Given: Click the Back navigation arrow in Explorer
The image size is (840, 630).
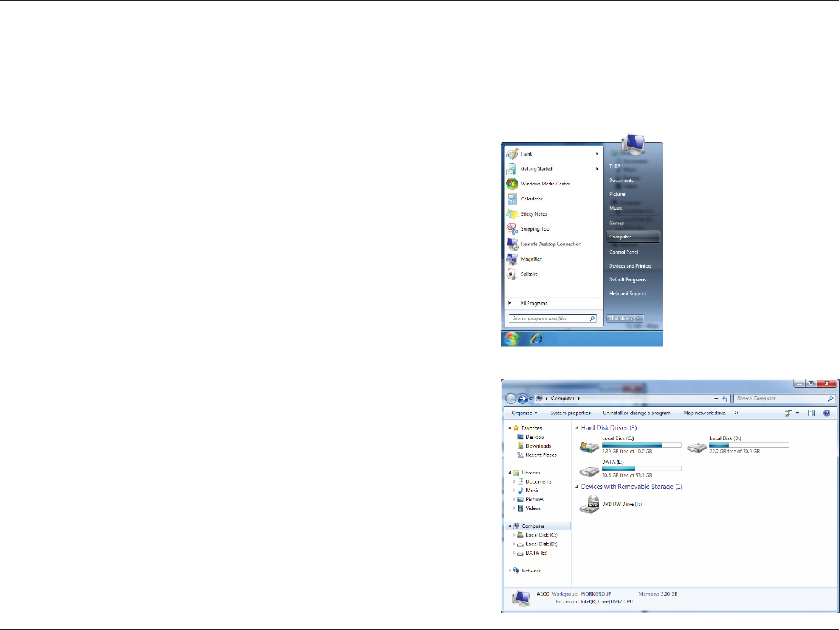Looking at the screenshot, I should point(511,399).
